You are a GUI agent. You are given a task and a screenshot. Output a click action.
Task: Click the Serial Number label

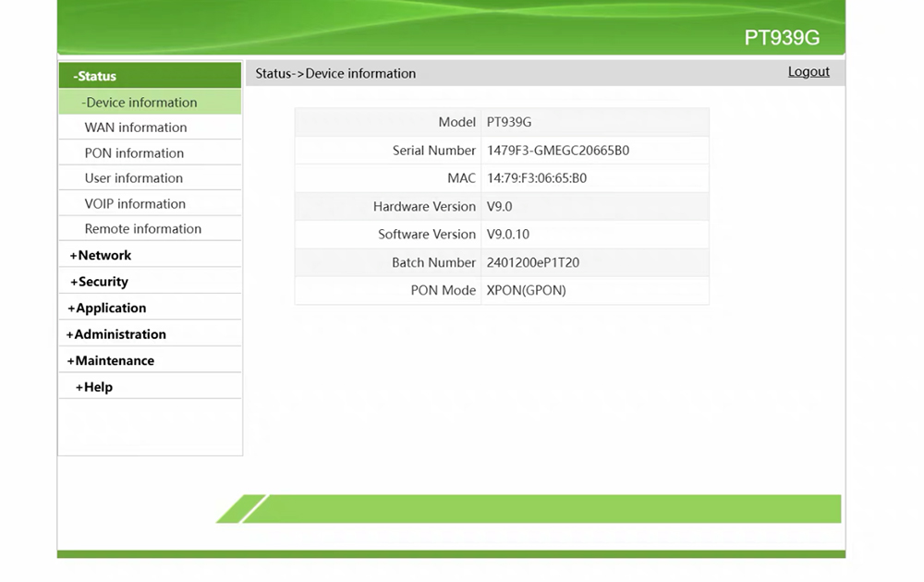[x=433, y=151]
